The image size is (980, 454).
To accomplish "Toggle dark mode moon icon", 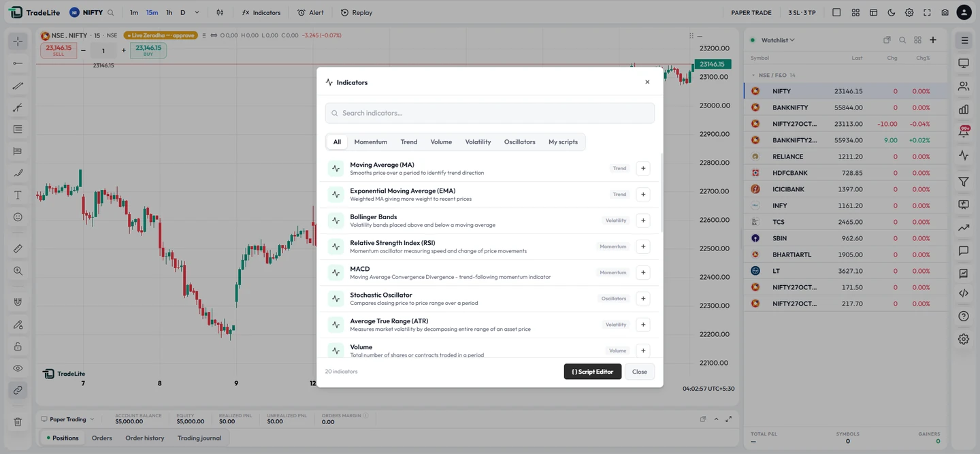I will tap(892, 12).
